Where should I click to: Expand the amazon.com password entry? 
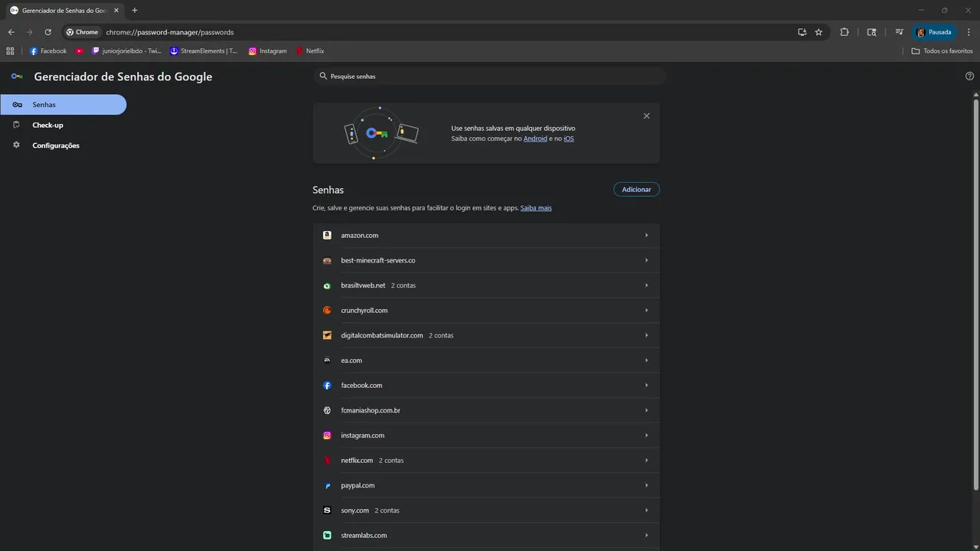click(x=486, y=236)
